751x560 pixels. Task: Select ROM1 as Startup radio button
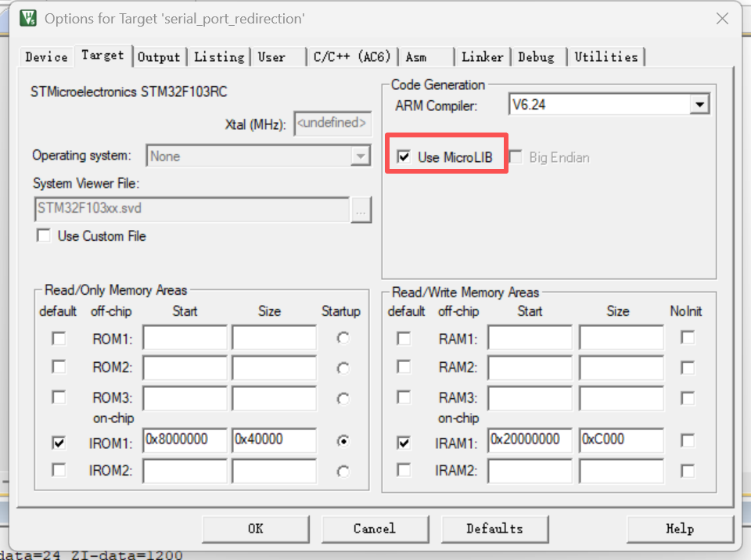pyautogui.click(x=343, y=338)
